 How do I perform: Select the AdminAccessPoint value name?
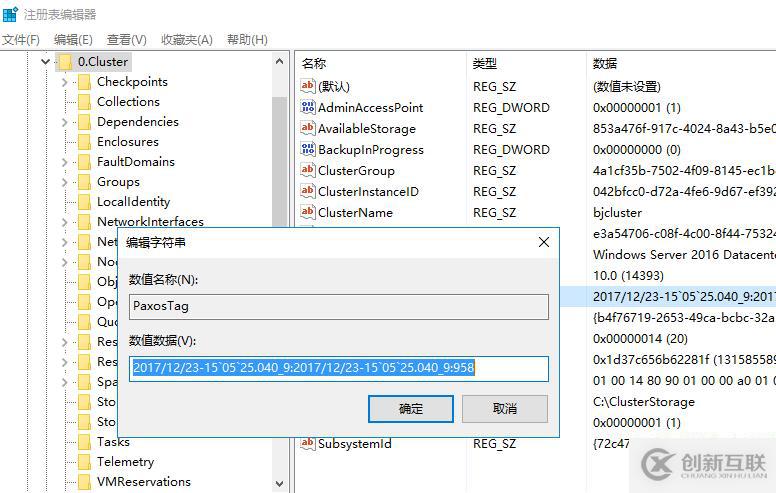(370, 107)
